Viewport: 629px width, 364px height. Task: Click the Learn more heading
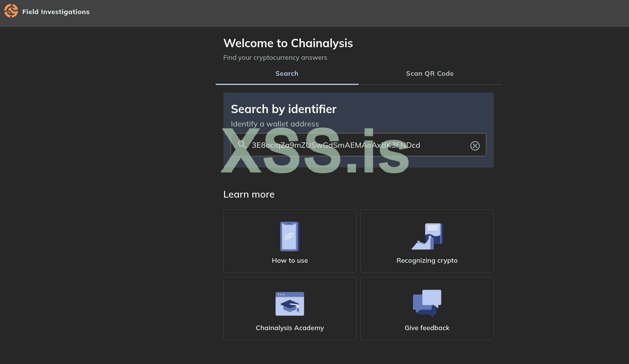[249, 195]
